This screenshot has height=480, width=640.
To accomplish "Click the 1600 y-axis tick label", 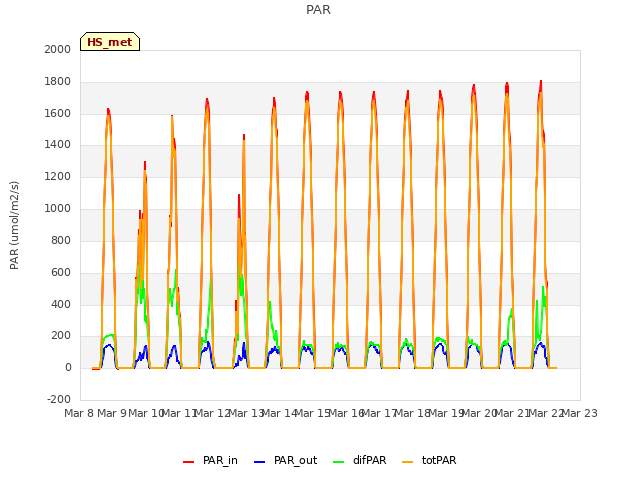I will click(x=58, y=113).
